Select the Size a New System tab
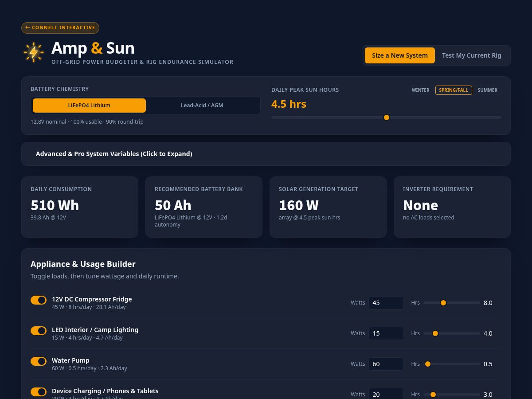This screenshot has width=532, height=399. click(400, 55)
